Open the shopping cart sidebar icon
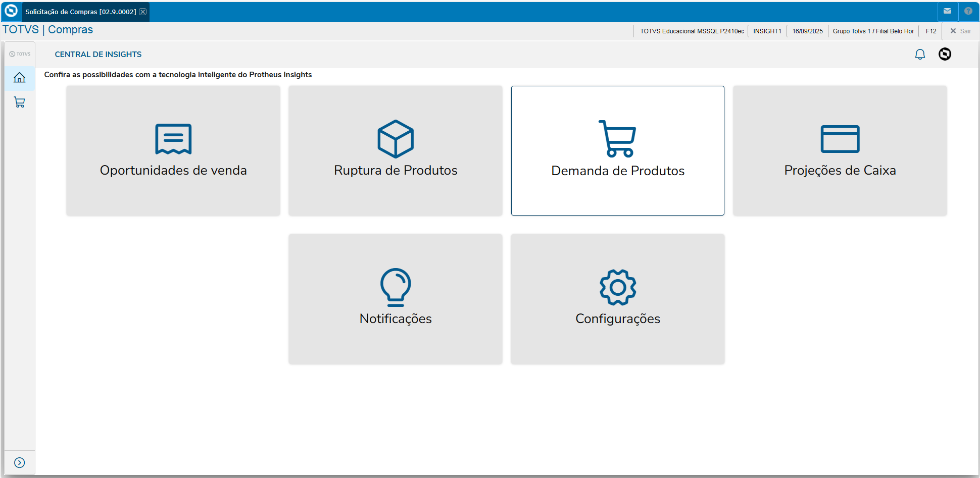The height and width of the screenshot is (478, 980). click(x=20, y=102)
